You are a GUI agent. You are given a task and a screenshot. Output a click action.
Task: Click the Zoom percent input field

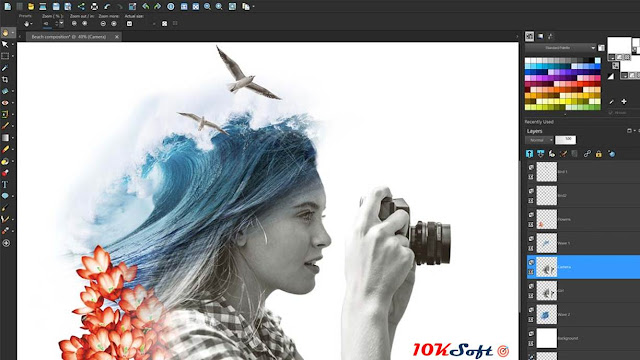48,24
